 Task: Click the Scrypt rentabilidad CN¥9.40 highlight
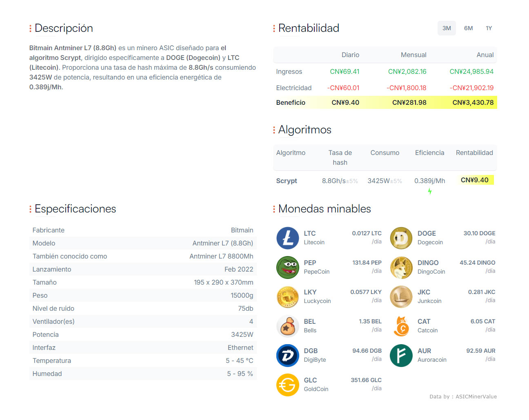pos(475,180)
